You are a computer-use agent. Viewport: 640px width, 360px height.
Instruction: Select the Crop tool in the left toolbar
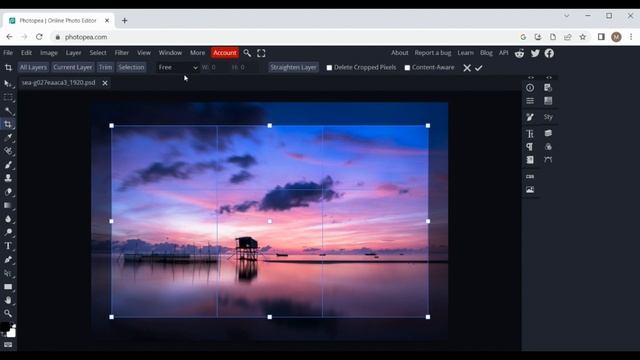pyautogui.click(x=8, y=124)
